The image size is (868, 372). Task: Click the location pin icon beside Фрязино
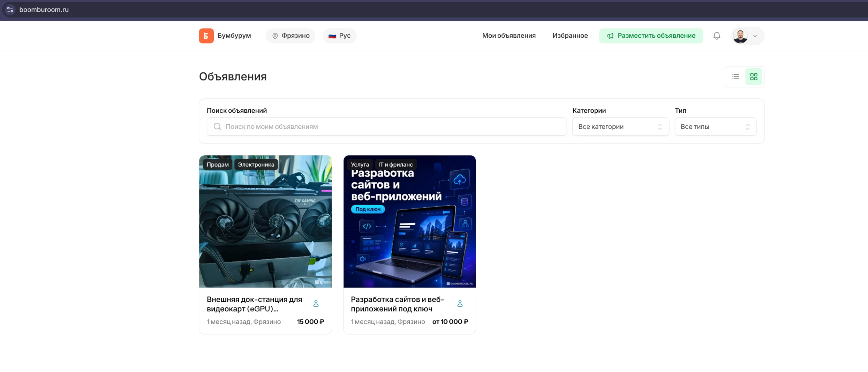click(275, 36)
